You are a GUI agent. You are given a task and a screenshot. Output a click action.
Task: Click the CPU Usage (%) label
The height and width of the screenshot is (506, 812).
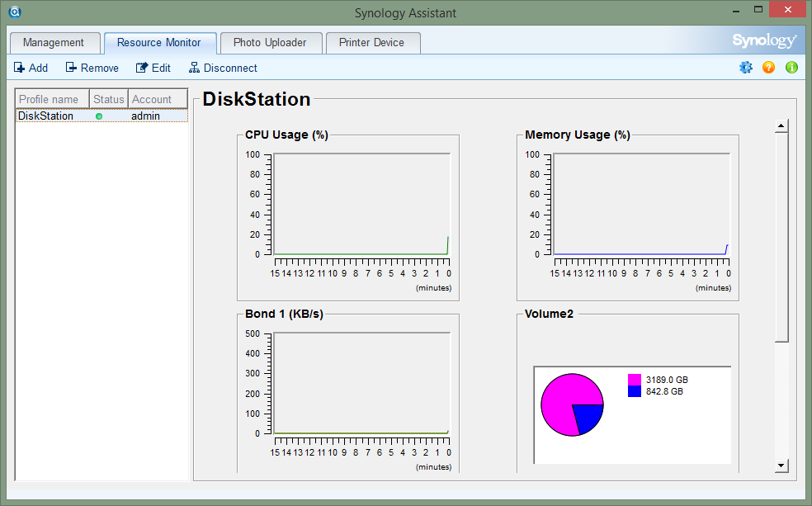point(286,135)
